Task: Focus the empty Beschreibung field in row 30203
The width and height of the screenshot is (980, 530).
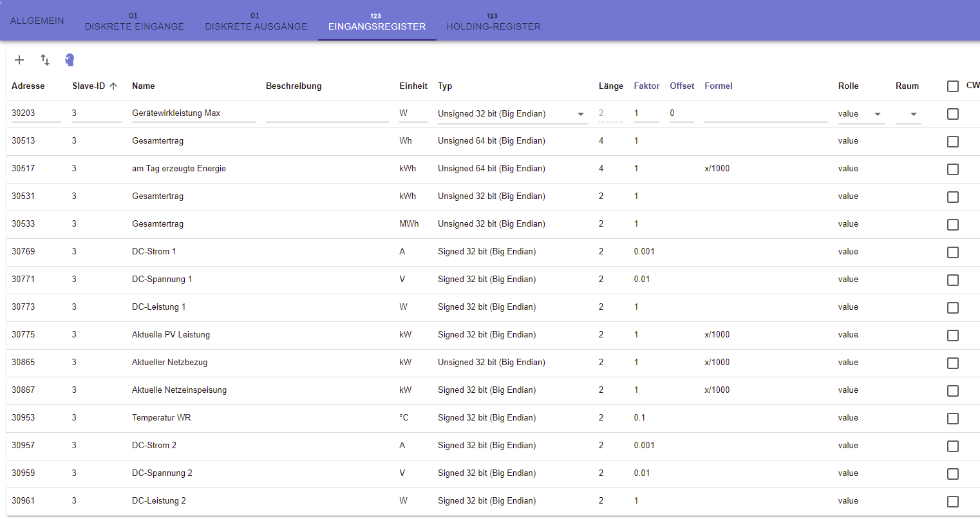Action: (x=327, y=113)
